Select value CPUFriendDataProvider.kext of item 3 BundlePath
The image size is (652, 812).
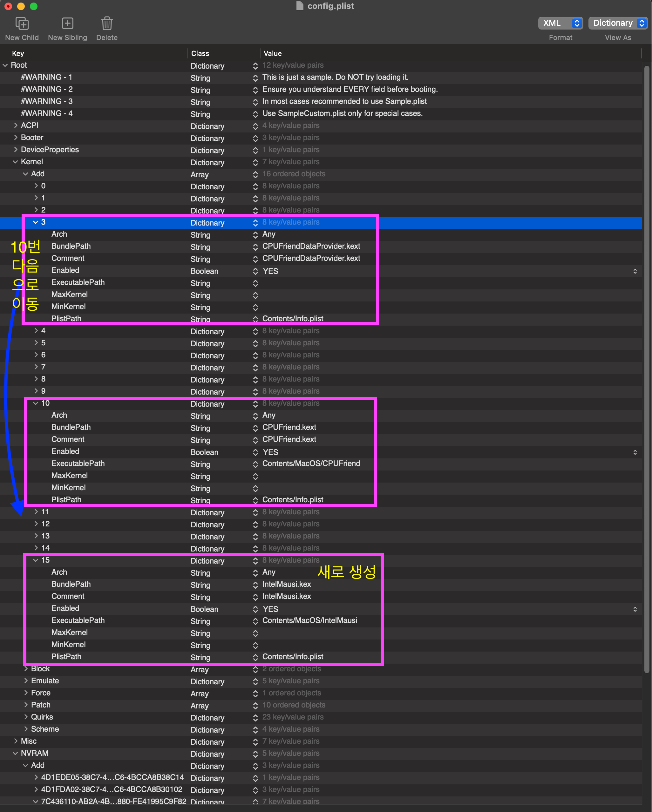tap(311, 246)
